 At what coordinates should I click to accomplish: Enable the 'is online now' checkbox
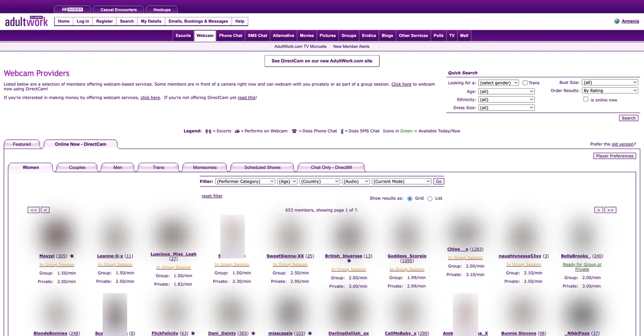coord(586,99)
